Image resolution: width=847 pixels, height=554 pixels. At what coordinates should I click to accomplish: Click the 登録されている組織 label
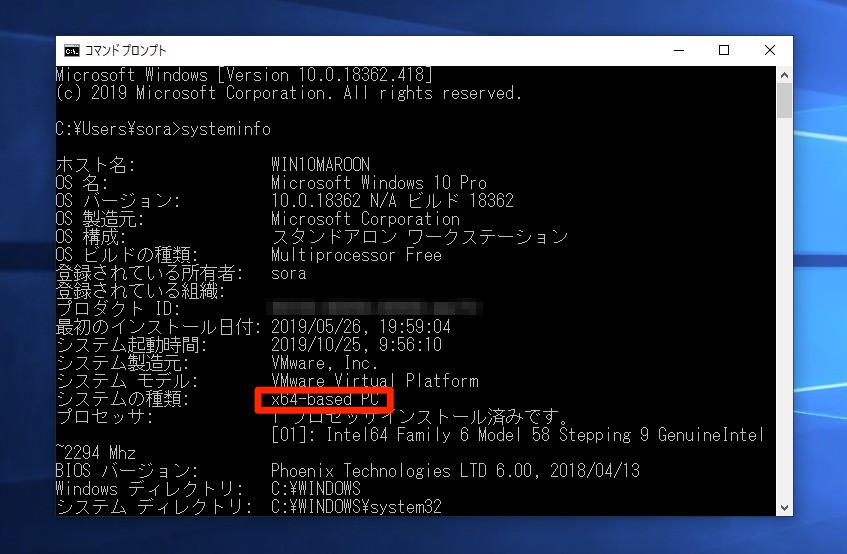(140, 291)
